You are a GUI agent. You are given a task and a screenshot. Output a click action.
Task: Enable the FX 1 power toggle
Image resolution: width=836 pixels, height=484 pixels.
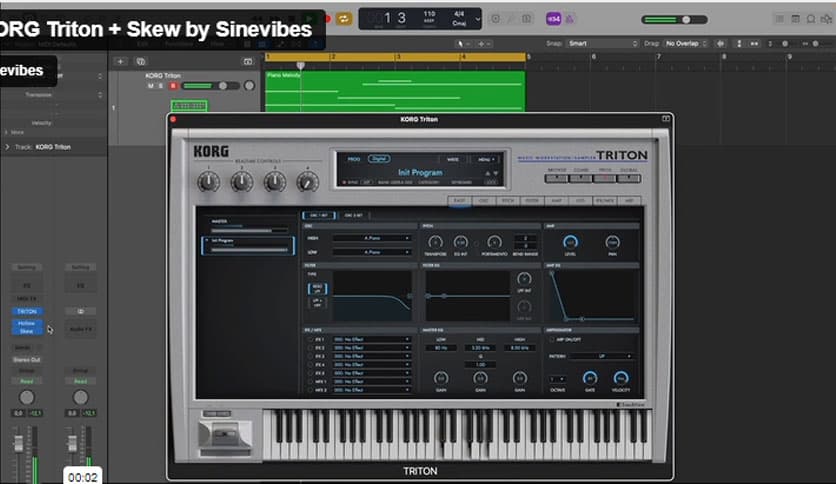click(x=310, y=339)
